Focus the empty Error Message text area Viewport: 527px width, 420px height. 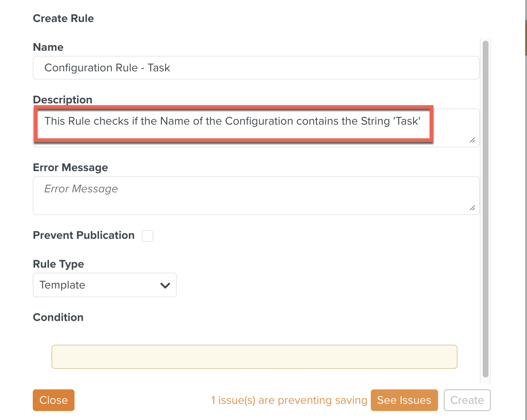click(x=256, y=196)
